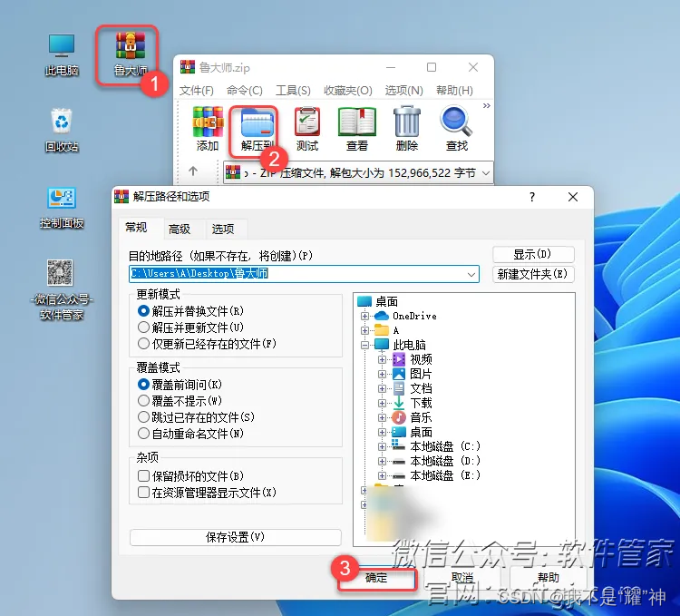680x616 pixels.
Task: Select the 文档 folder in the tree
Action: click(421, 388)
